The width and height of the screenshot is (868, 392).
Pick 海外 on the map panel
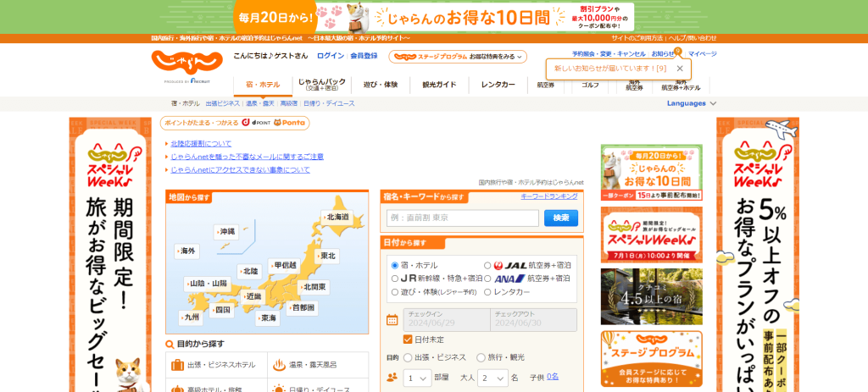click(x=186, y=251)
